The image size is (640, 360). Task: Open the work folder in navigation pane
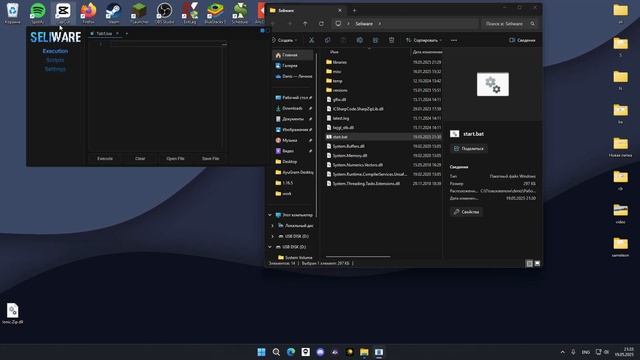pyautogui.click(x=287, y=193)
